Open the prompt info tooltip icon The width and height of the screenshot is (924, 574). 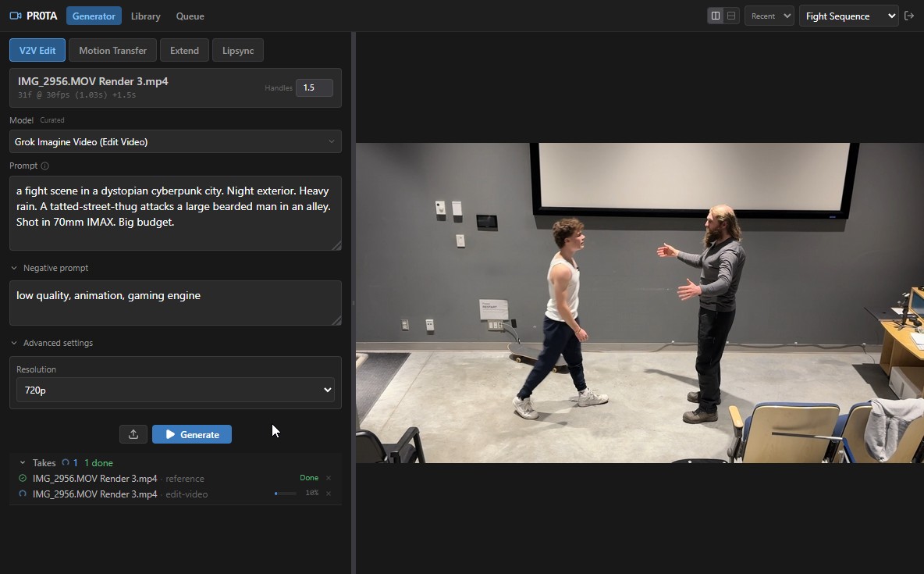[46, 166]
